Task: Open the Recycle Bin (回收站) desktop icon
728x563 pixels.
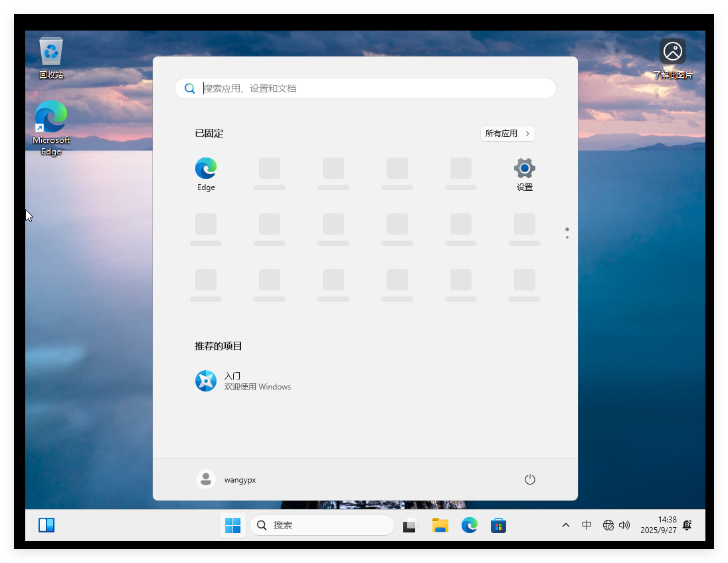Action: (x=51, y=58)
